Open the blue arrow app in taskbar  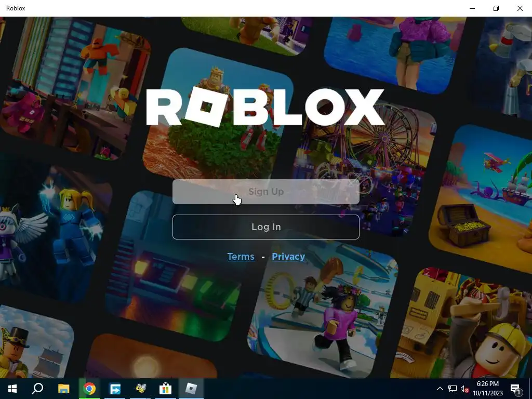[115, 389]
